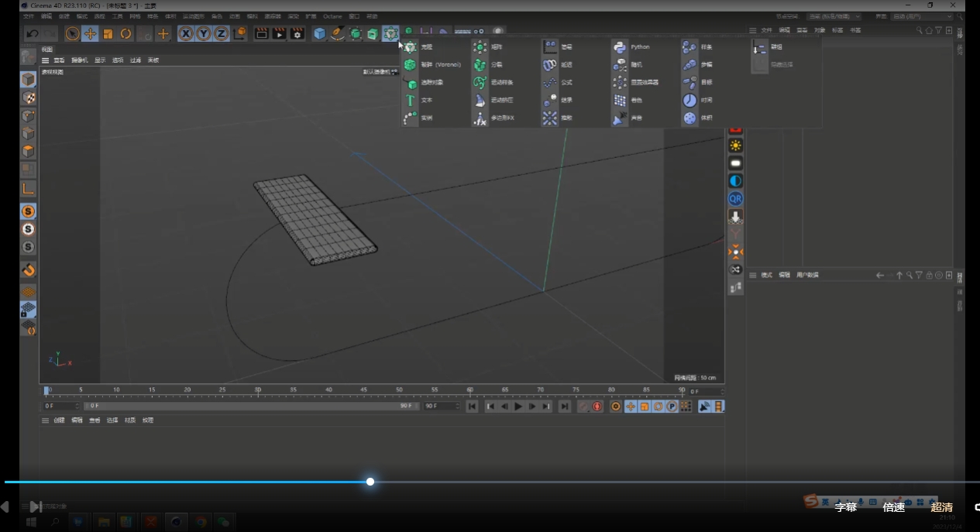Toggle the Z axis lock
The image size is (980, 532).
(221, 33)
